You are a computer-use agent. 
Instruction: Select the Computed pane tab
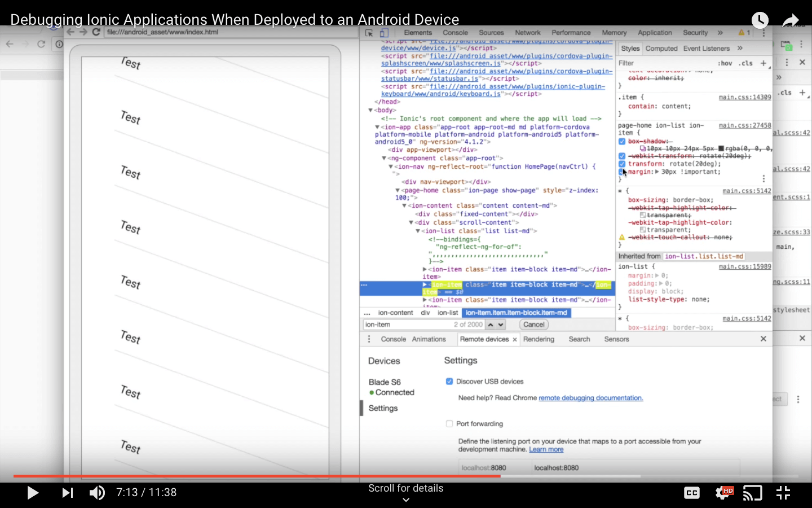[661, 49]
